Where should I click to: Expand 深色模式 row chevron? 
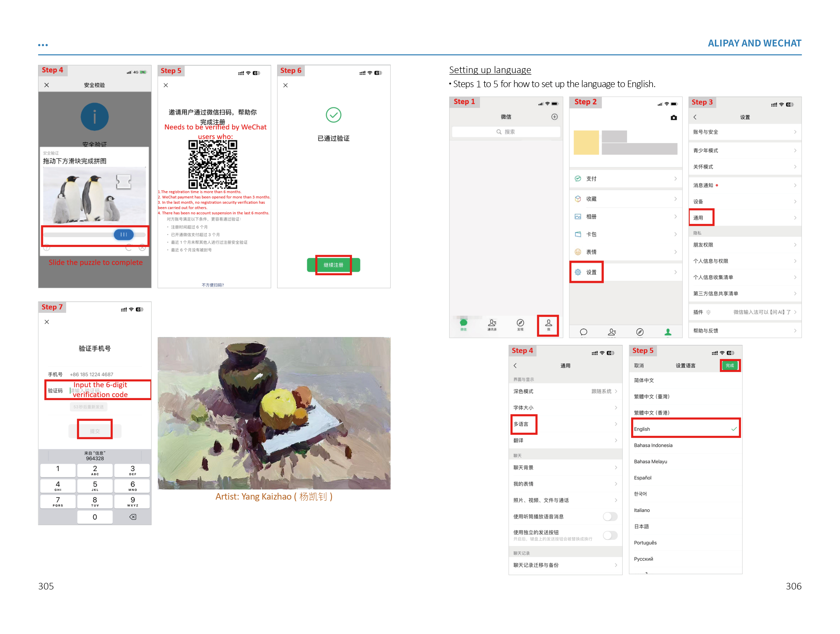tap(616, 391)
